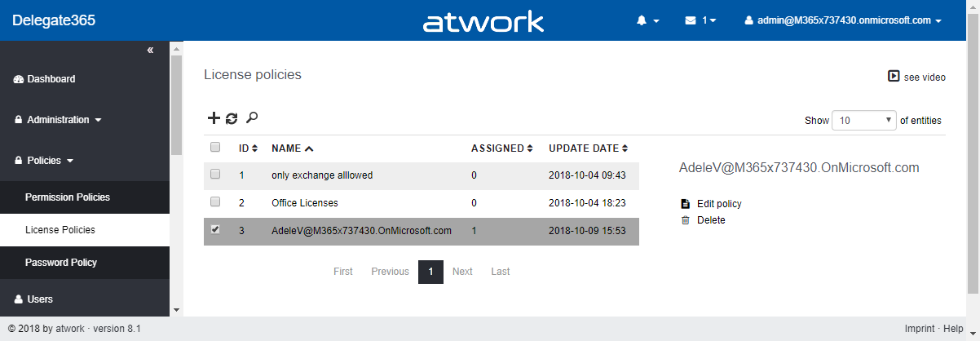The height and width of the screenshot is (341, 980).
Task: Open the search magnifier icon
Action: [252, 117]
